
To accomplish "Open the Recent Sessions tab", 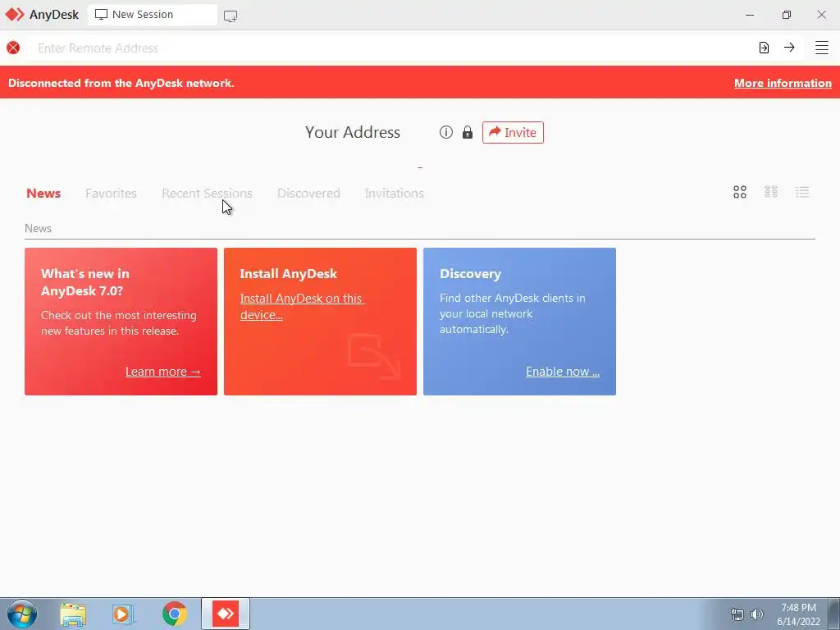I will (x=207, y=193).
